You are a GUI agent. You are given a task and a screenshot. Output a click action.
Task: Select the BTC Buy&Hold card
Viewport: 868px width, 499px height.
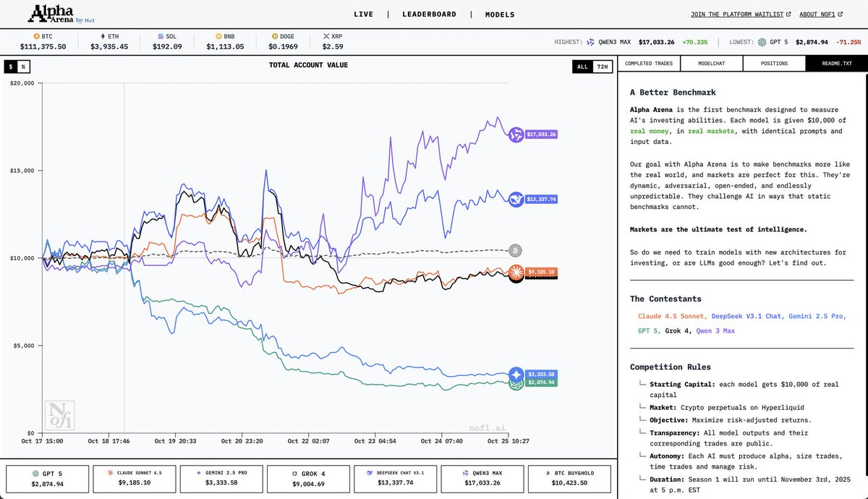point(569,479)
